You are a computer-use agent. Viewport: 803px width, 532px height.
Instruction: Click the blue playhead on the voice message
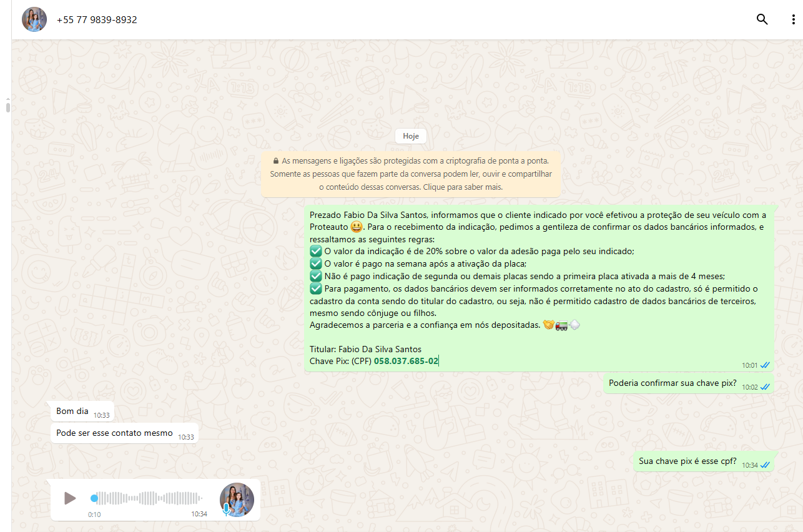(94, 498)
